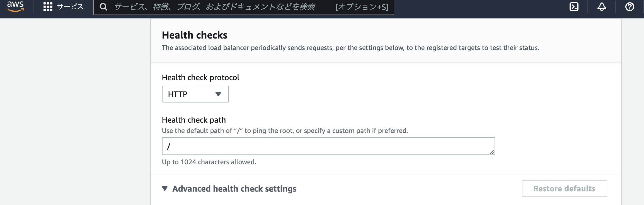Click into the Health check path field
This screenshot has height=205, width=644.
328,146
